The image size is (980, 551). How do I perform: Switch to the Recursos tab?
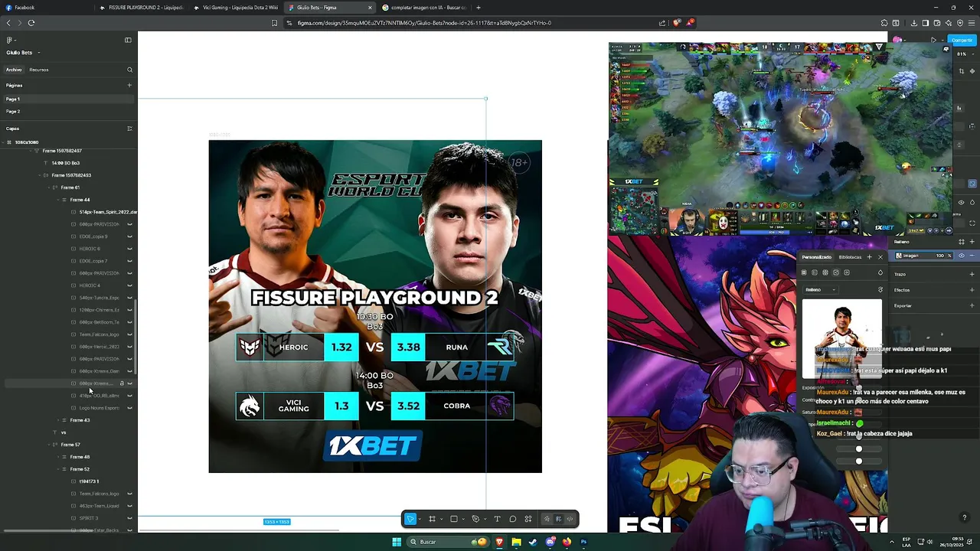coord(39,70)
